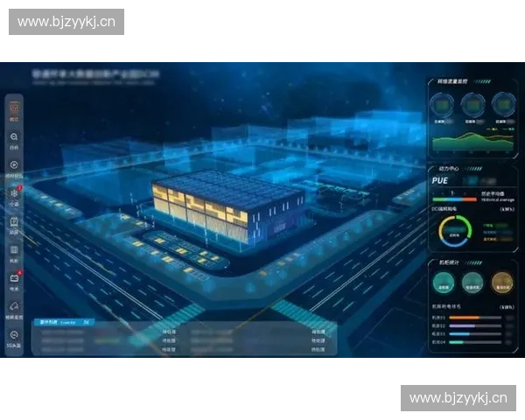Click the green-blue-orange PUE range bar
Viewport: 525px width, 420px height.
point(454,199)
